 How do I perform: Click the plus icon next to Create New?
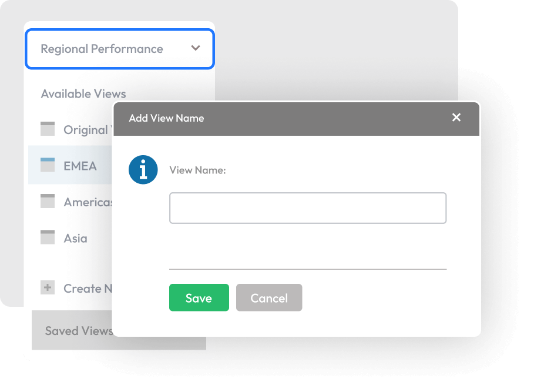(x=47, y=287)
